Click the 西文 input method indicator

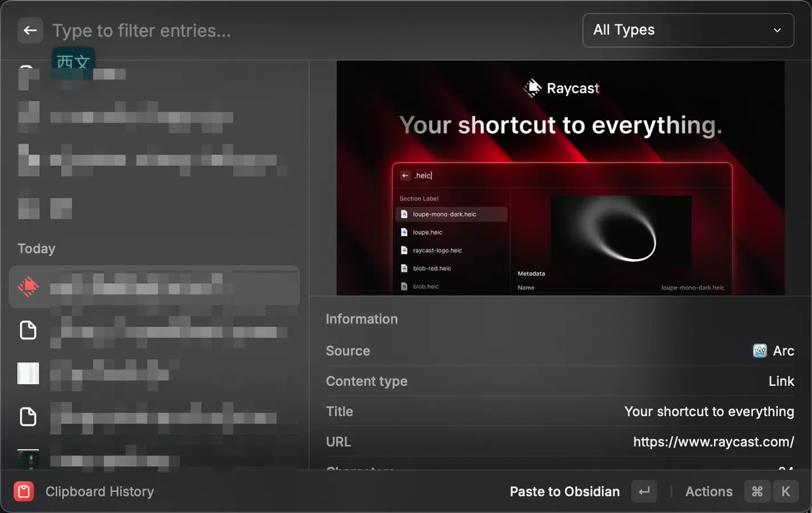pyautogui.click(x=74, y=62)
